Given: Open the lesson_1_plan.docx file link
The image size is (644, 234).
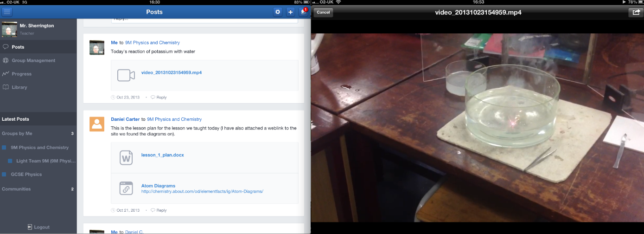Looking at the screenshot, I should click(162, 155).
